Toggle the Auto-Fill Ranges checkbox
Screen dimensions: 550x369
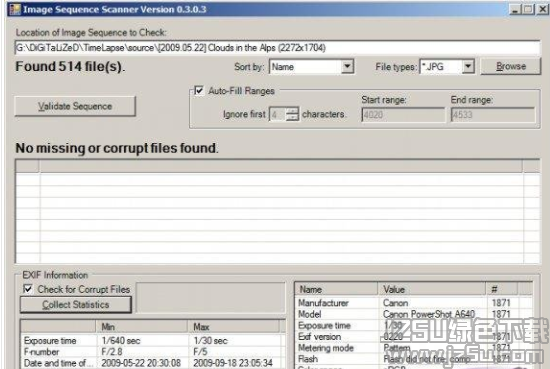[x=199, y=90]
